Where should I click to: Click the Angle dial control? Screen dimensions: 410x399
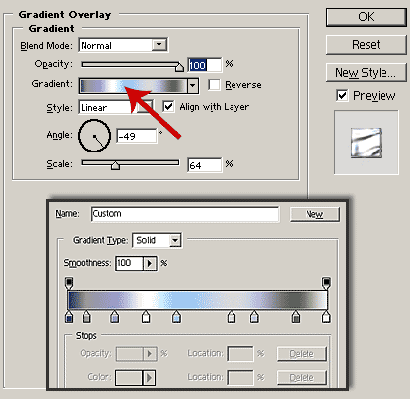[94, 136]
